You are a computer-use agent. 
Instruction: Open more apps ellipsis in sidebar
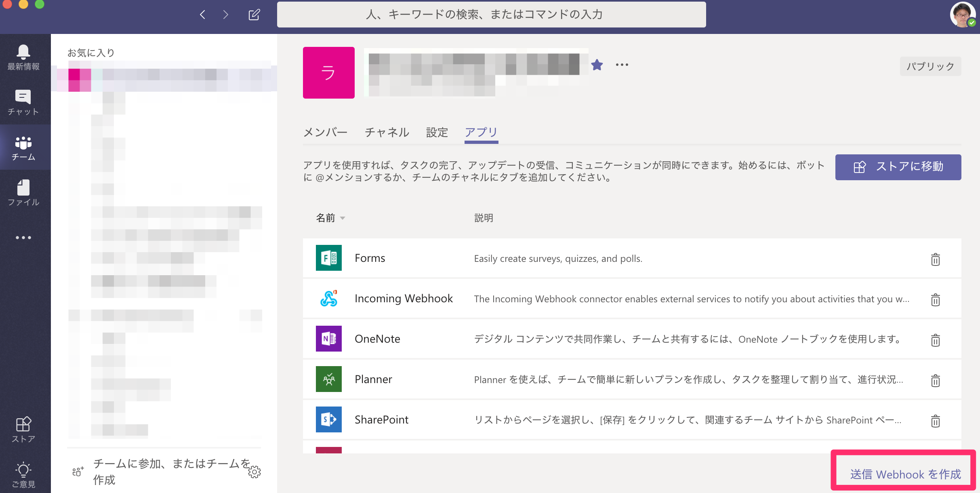23,238
